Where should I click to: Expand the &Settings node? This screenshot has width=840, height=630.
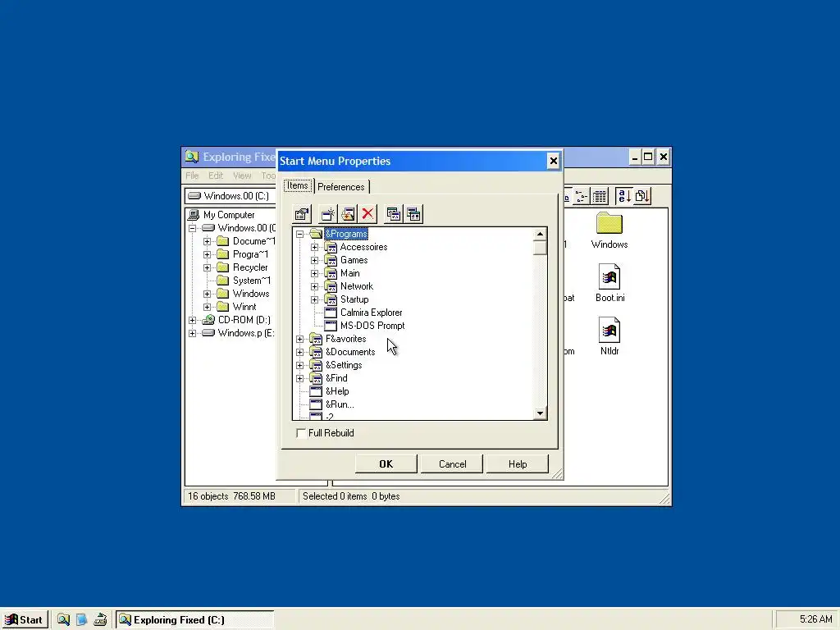tap(300, 365)
